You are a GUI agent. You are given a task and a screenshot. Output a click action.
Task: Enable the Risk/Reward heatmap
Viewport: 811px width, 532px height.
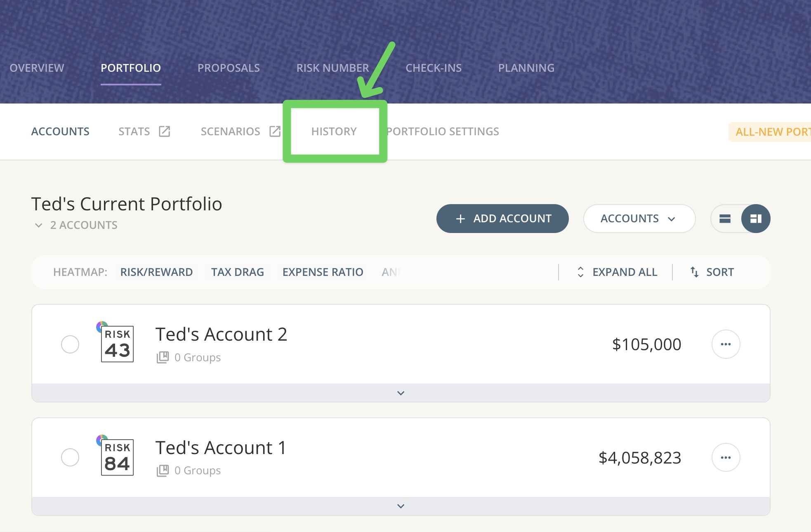tap(157, 272)
